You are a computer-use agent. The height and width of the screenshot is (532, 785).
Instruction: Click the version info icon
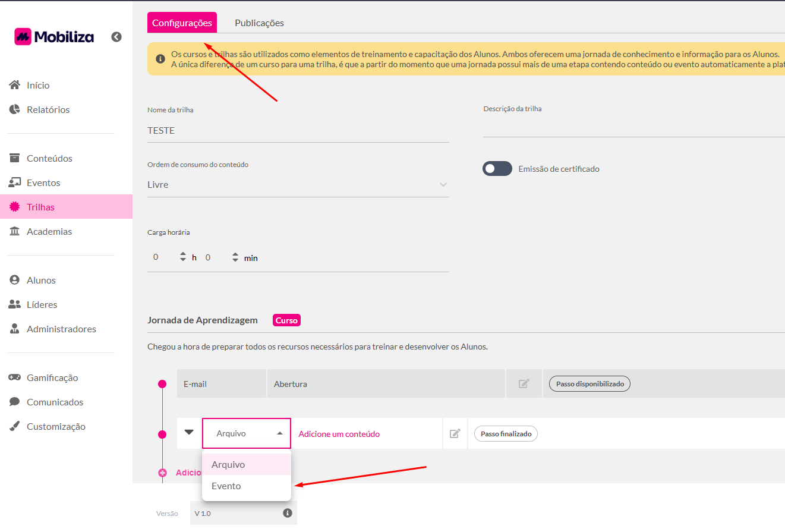[x=288, y=513]
